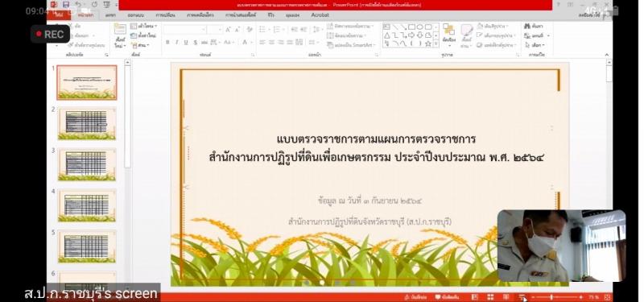Click the Undo arrow in quick access toolbar
The width and height of the screenshot is (644, 302).
[78, 5]
